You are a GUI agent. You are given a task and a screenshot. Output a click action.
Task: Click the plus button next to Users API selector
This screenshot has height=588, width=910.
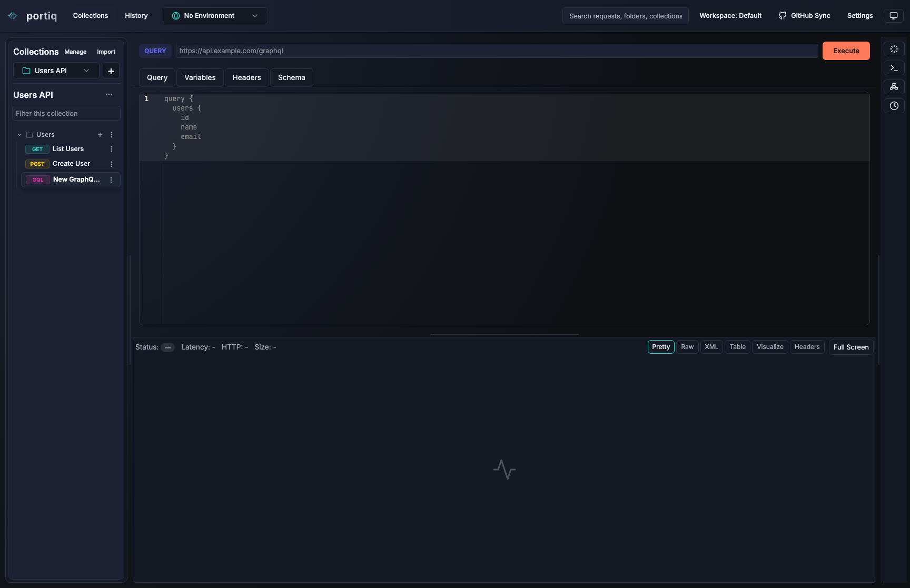click(111, 71)
